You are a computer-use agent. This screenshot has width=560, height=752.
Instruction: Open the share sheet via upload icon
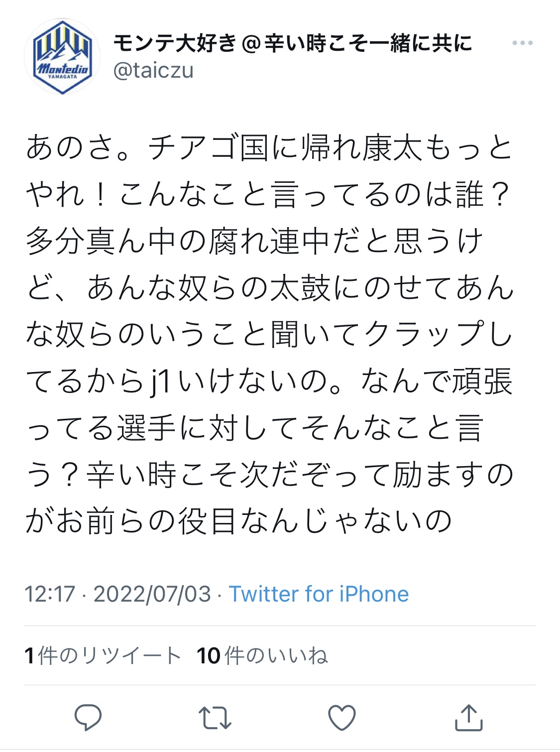coord(469,717)
